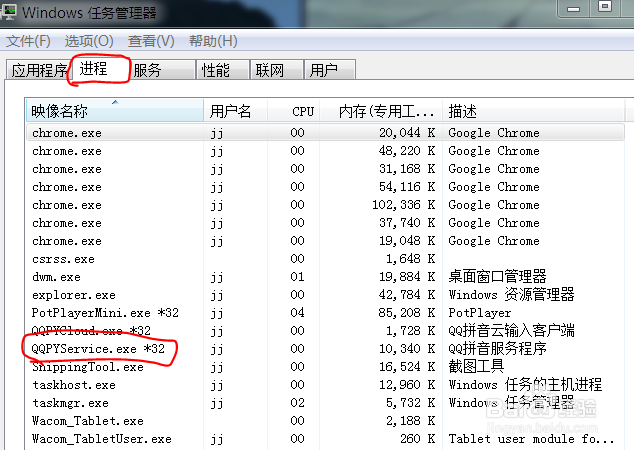Select the 进程 tab
Screen dimensions: 634x450
99,69
